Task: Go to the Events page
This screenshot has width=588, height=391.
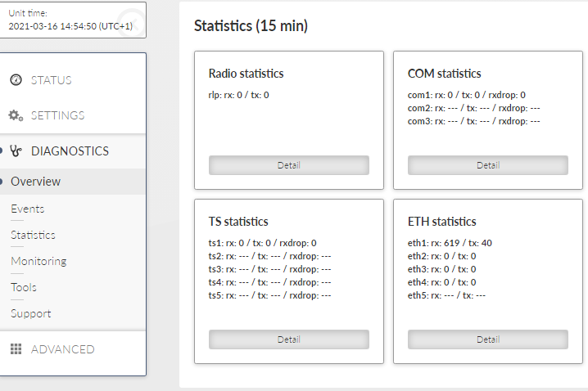Action: coord(27,209)
